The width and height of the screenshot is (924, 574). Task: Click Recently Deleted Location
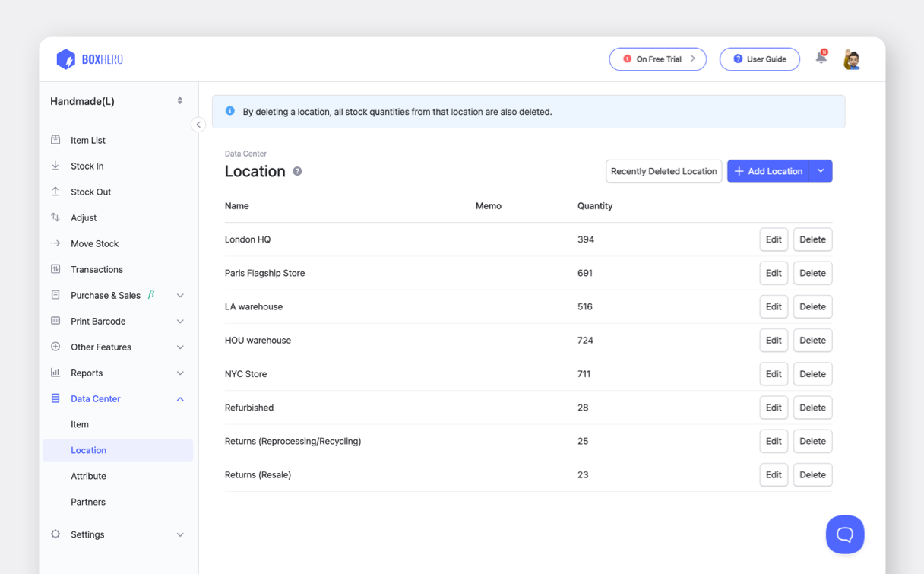663,171
